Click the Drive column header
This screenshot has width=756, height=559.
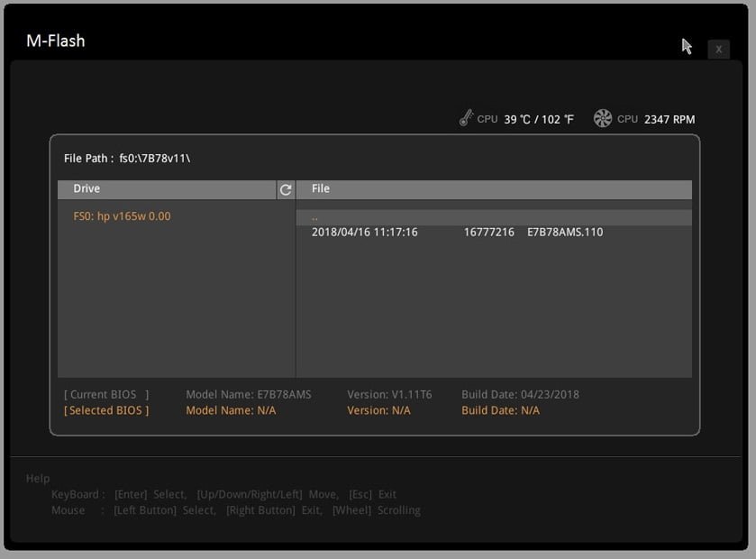tap(87, 189)
